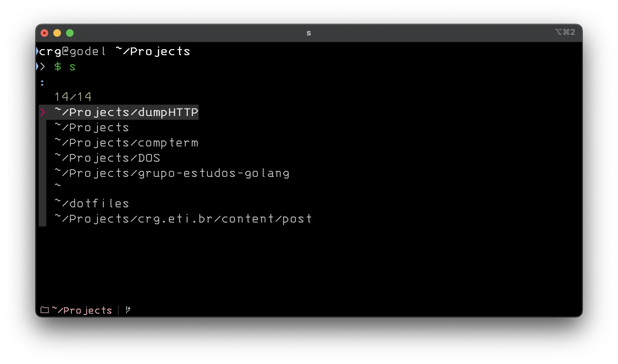Click the folder icon in status bar
This screenshot has width=618, height=364.
point(45,310)
